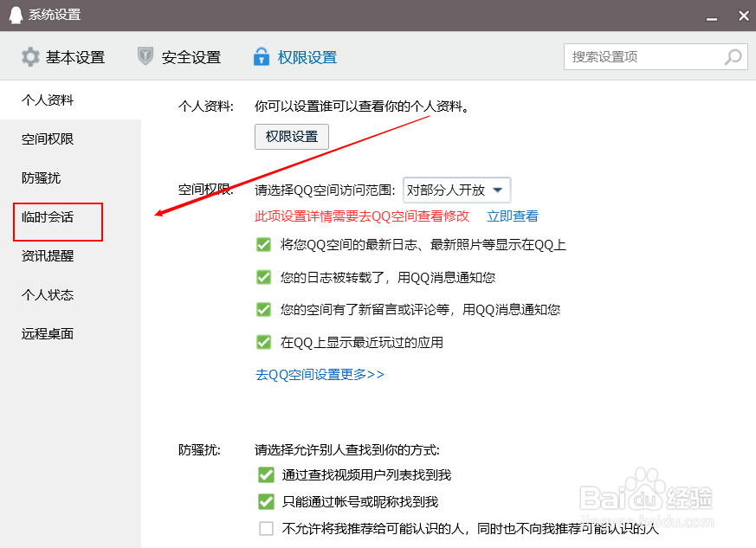The image size is (756, 548).
Task: Click inside the 搜索设置项 search field
Action: pos(641,56)
